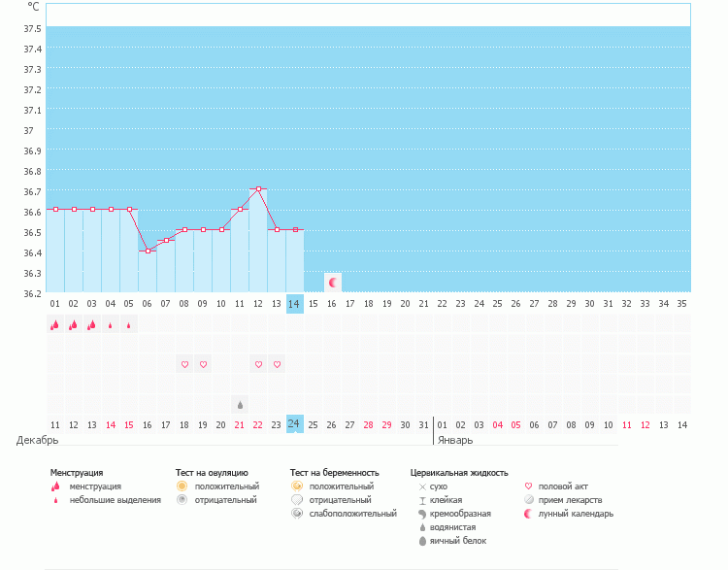Click the 'прием лекарств' legend icon
Screen dimensions: 728x570
click(528, 499)
